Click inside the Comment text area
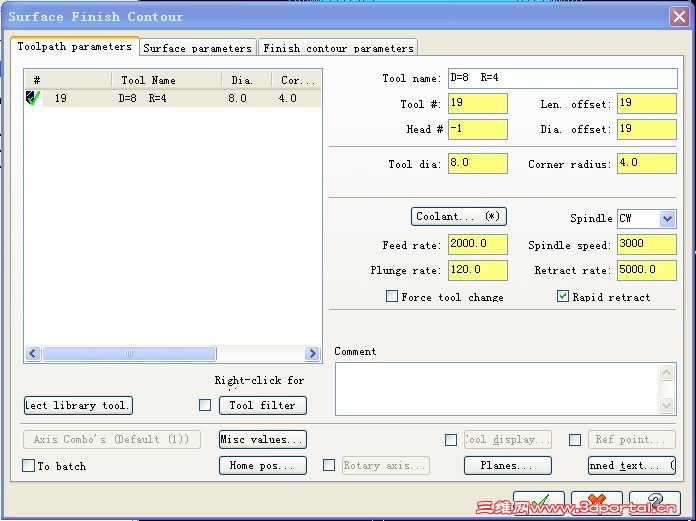Viewport: 696px width, 521px height. pyautogui.click(x=497, y=389)
